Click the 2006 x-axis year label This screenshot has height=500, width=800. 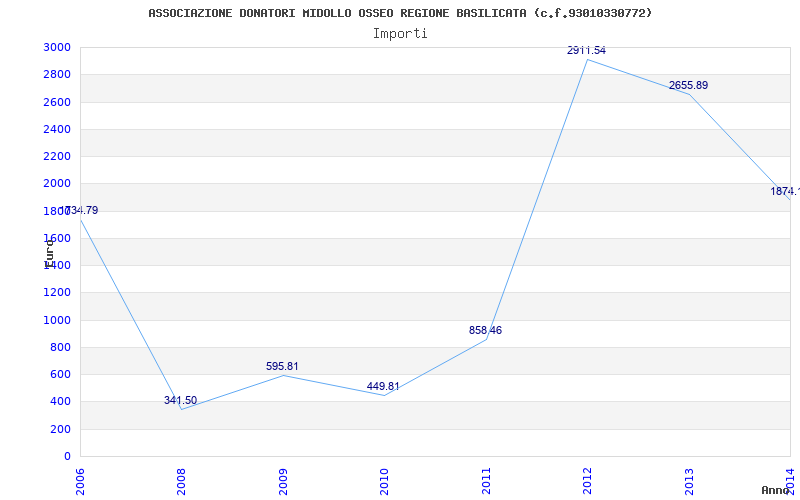click(80, 482)
